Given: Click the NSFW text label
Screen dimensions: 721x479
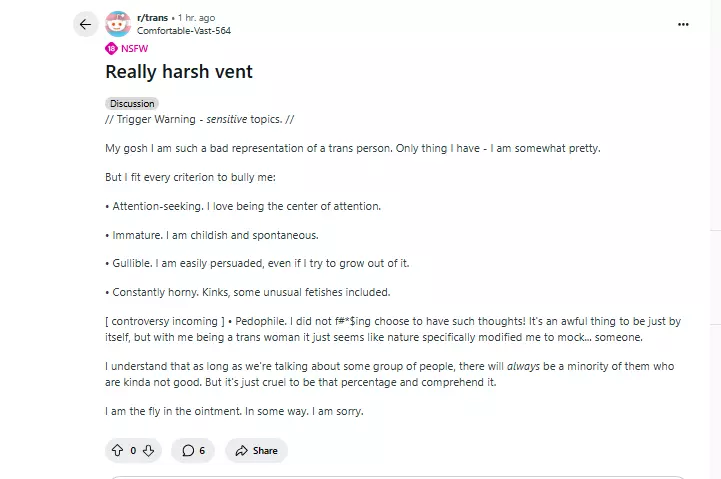Looking at the screenshot, I should pyautogui.click(x=135, y=48).
